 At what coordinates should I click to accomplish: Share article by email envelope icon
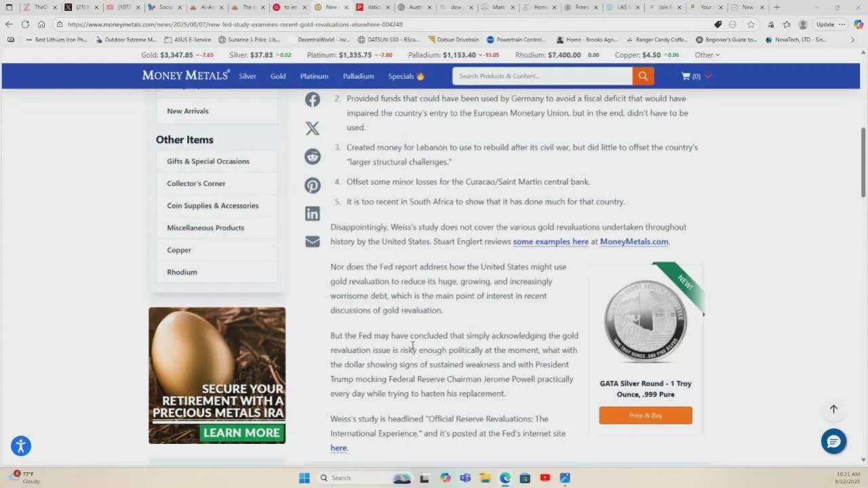[x=312, y=242]
